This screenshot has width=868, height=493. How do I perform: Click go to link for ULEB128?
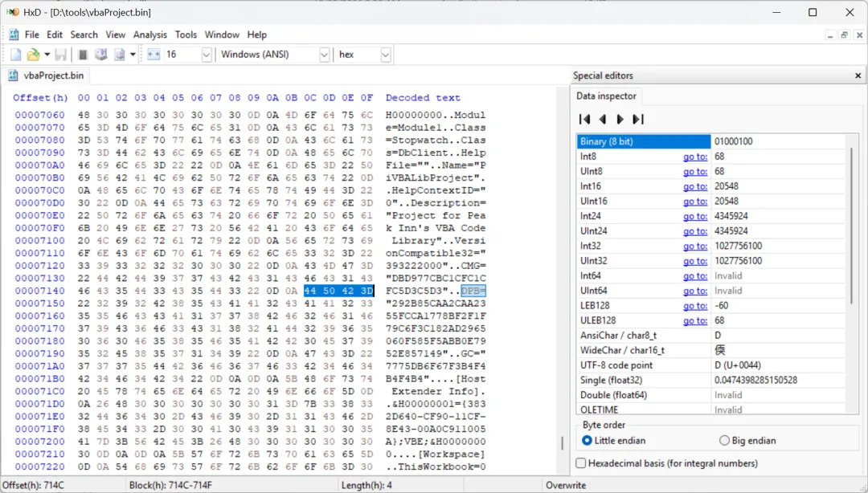coord(694,321)
